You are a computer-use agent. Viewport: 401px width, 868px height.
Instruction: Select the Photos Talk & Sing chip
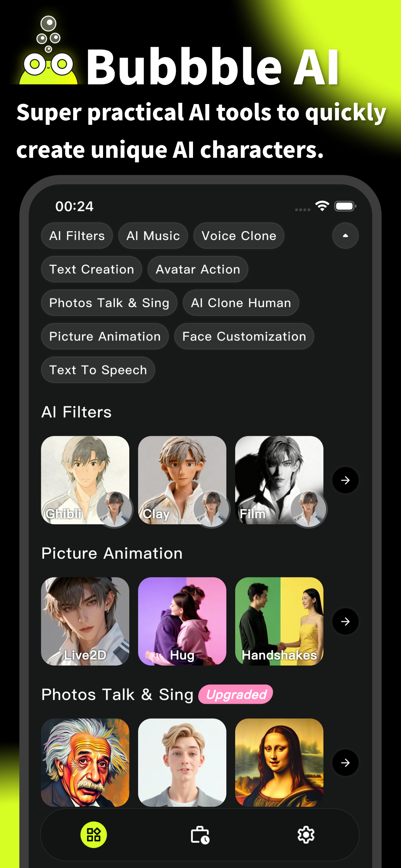(x=109, y=302)
